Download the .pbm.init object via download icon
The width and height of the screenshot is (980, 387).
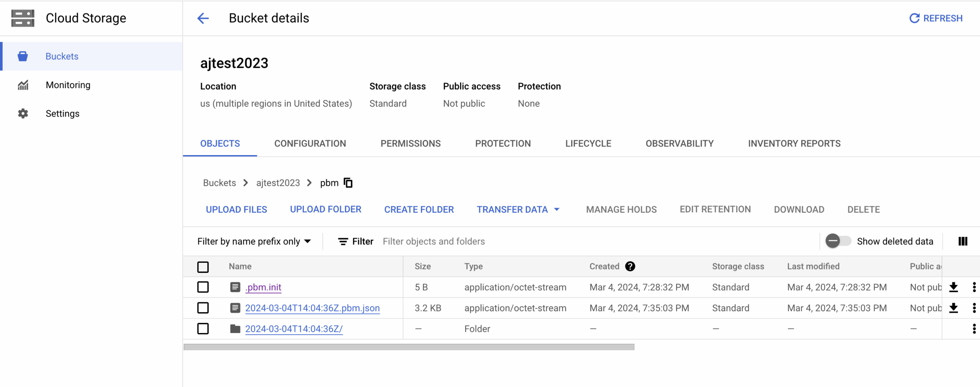(954, 287)
